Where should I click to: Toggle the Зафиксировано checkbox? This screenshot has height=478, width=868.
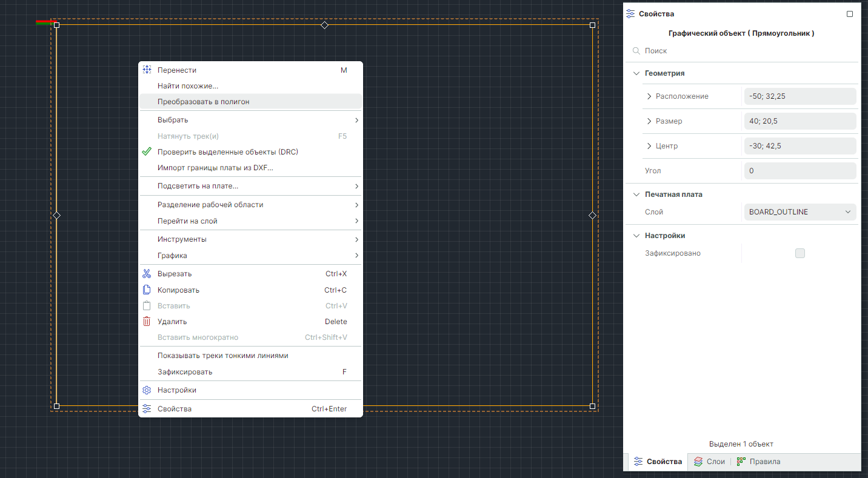(x=800, y=253)
